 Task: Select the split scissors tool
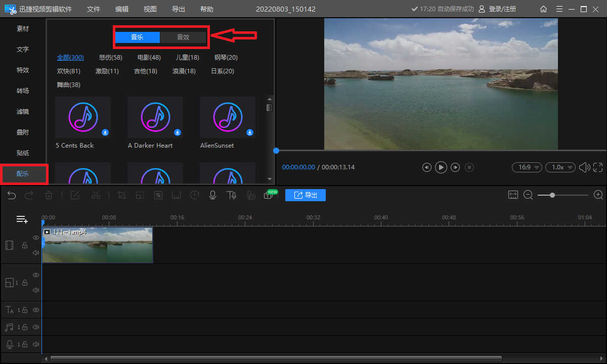tap(96, 195)
